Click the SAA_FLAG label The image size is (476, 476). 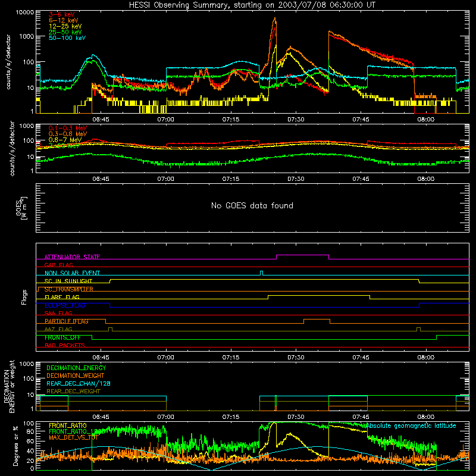coord(58,313)
